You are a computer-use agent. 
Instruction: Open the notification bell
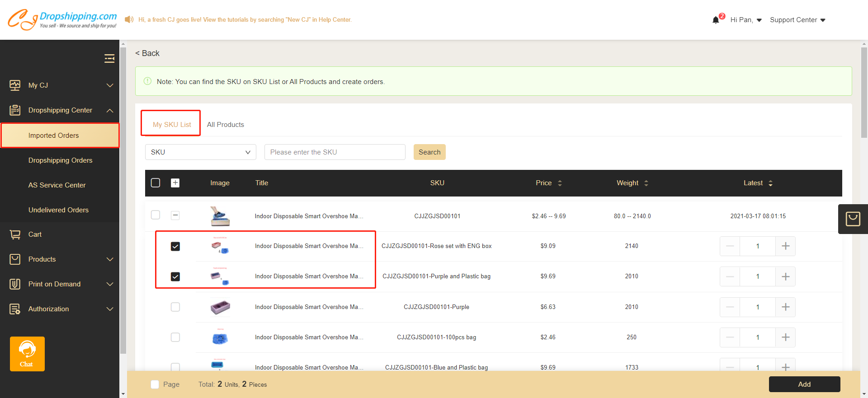coord(716,20)
